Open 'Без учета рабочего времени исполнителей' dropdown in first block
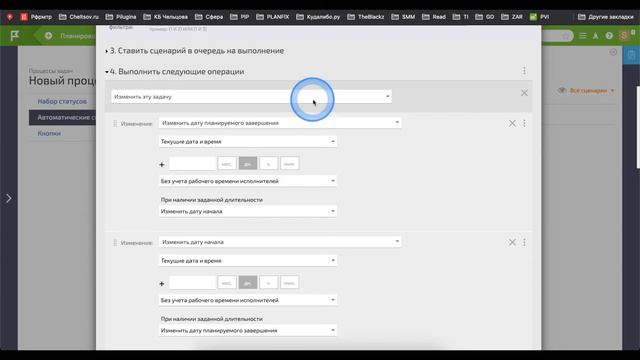The height and width of the screenshot is (360, 640). 248,181
